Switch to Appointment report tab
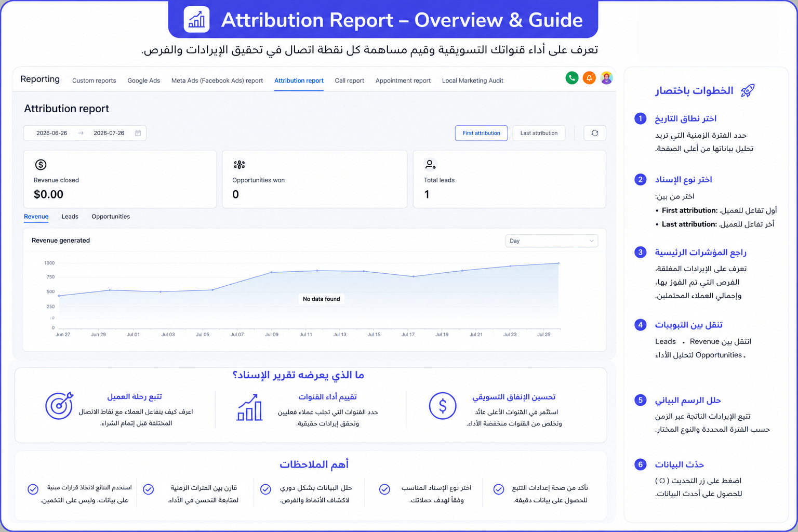Screen dimensions: 798x532 403,81
